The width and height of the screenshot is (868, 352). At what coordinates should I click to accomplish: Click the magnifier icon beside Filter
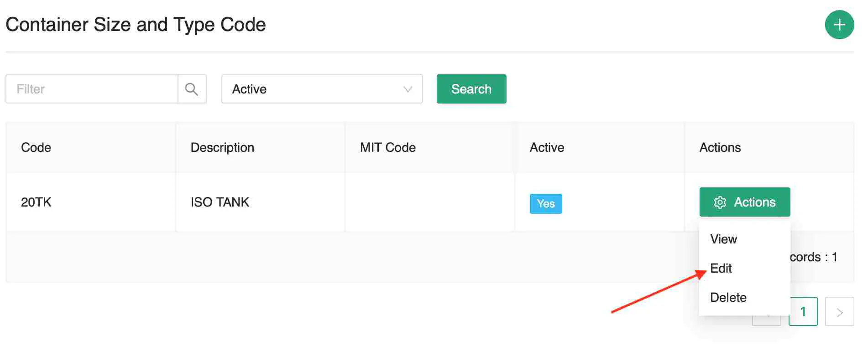click(192, 89)
